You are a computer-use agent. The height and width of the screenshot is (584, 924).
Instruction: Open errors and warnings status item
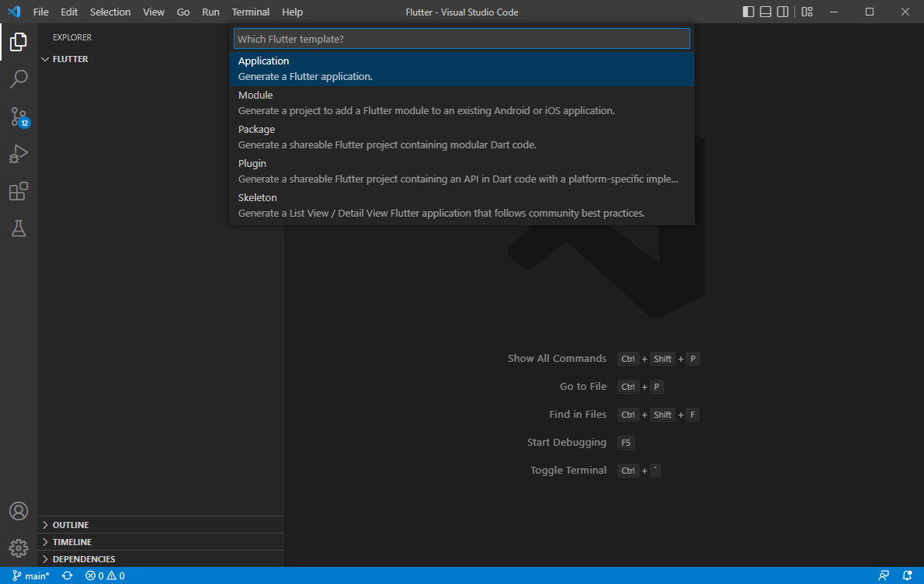(105, 575)
